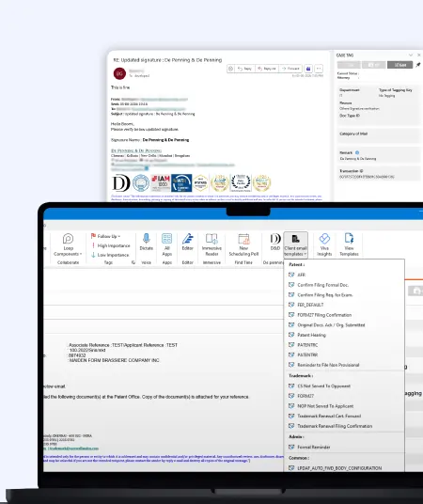
Task: Open All Apps in ribbon
Action: pos(166,244)
